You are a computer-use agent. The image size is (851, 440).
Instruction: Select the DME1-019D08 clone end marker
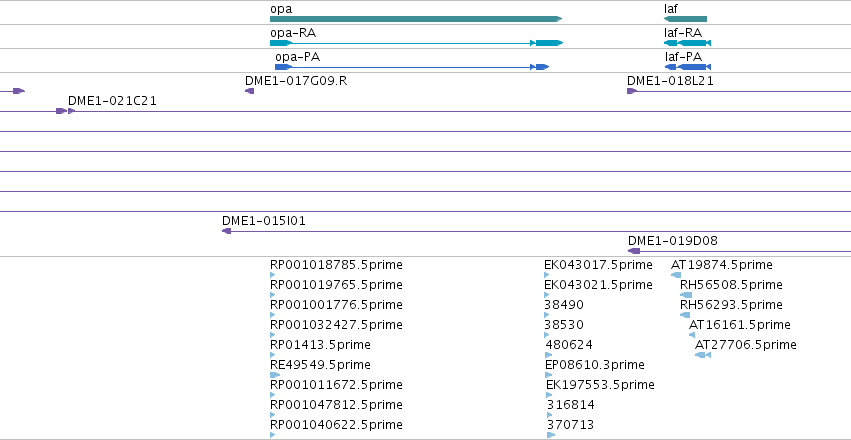(634, 251)
